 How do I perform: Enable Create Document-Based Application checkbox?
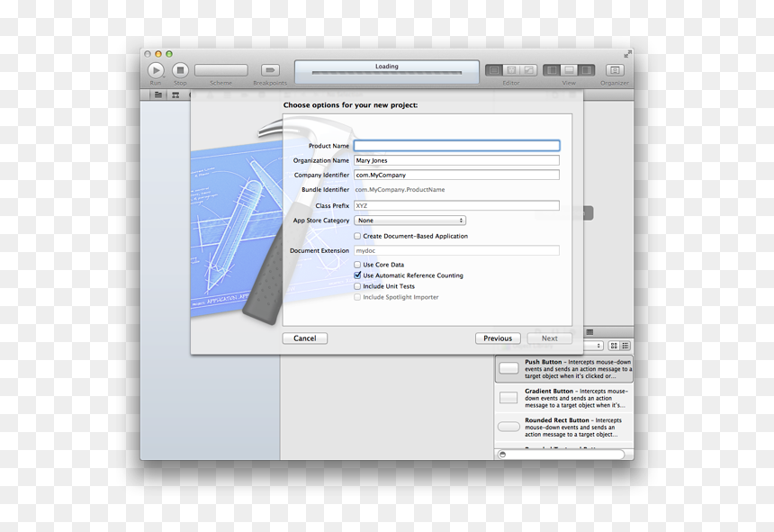tap(357, 237)
